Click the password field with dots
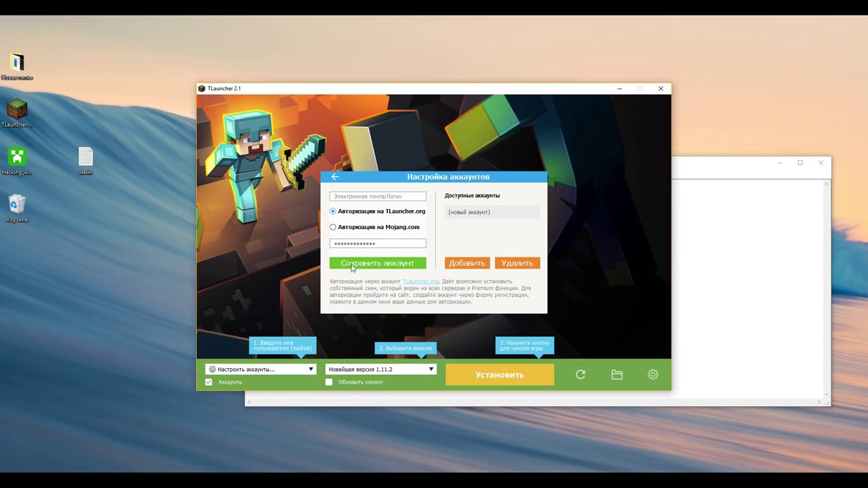The height and width of the screenshot is (488, 868). coord(378,243)
